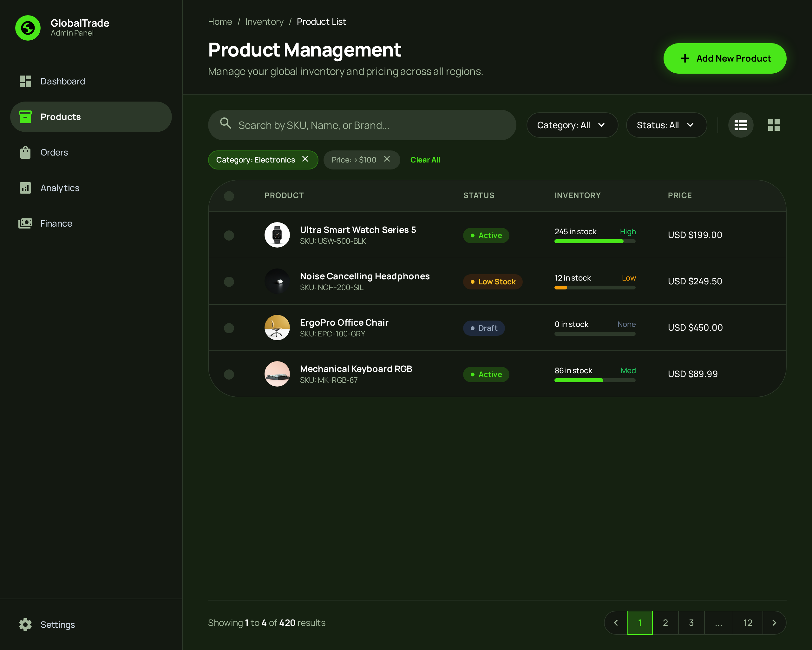Image resolution: width=812 pixels, height=650 pixels.
Task: Open the Analytics sidebar menu
Action: (x=60, y=188)
